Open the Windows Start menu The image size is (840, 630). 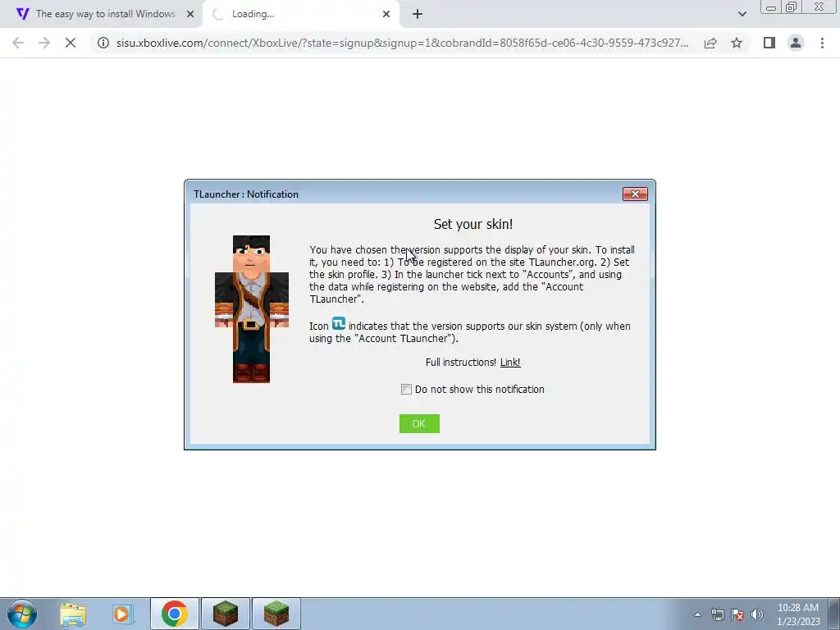[22, 614]
